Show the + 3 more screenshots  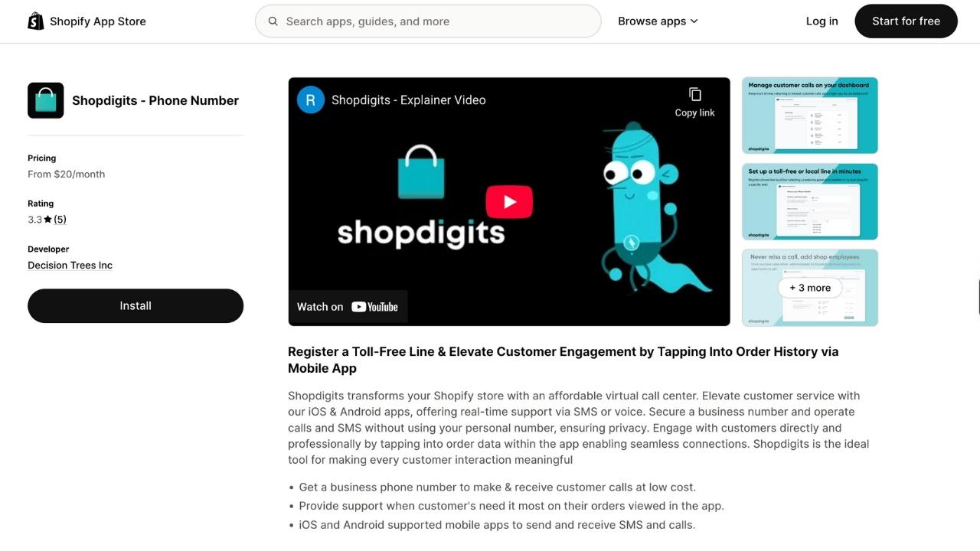click(x=810, y=288)
